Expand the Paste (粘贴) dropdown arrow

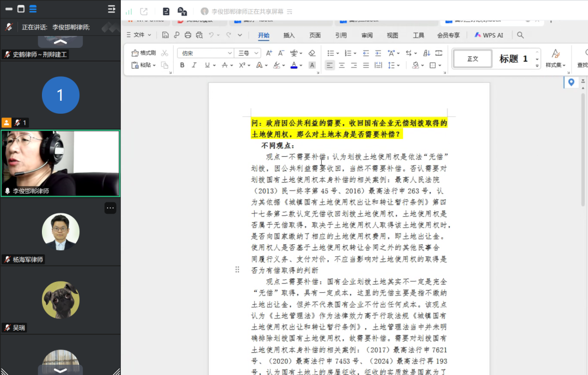pyautogui.click(x=154, y=65)
